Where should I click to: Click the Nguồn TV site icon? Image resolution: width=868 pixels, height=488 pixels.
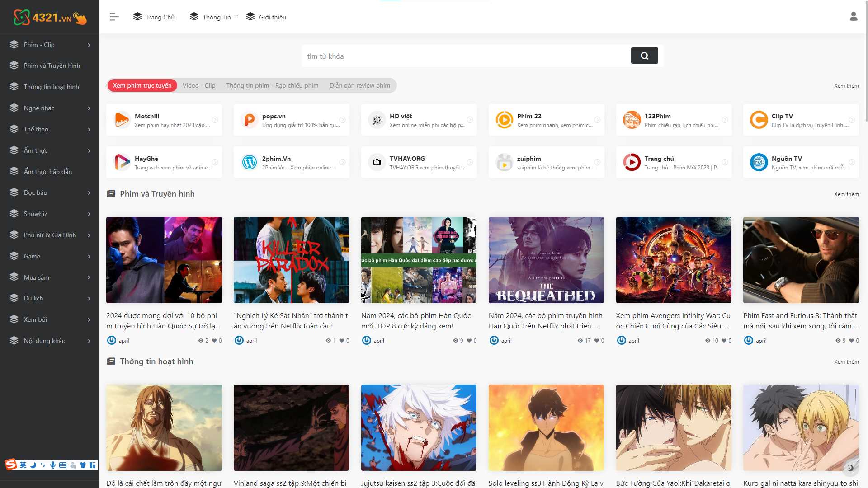point(759,162)
